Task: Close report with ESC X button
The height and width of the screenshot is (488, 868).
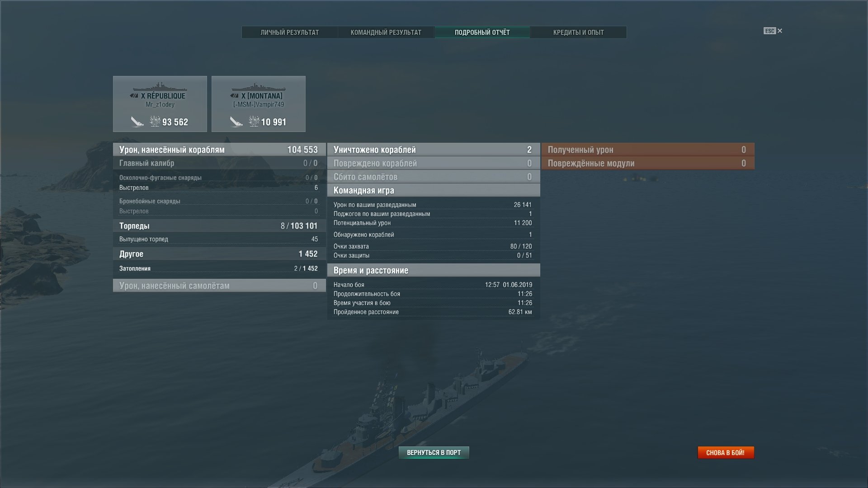Action: coord(773,31)
